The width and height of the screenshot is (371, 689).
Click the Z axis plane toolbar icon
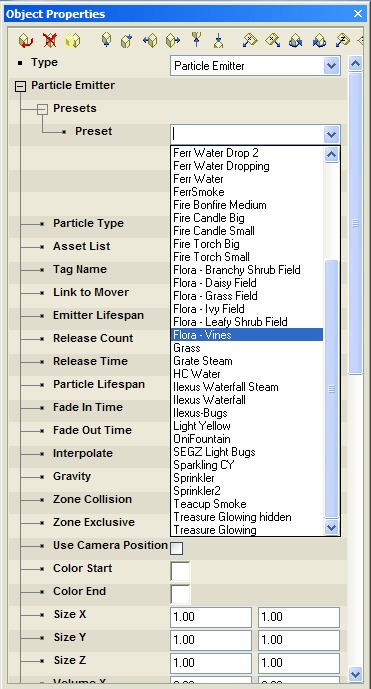[x=342, y=41]
